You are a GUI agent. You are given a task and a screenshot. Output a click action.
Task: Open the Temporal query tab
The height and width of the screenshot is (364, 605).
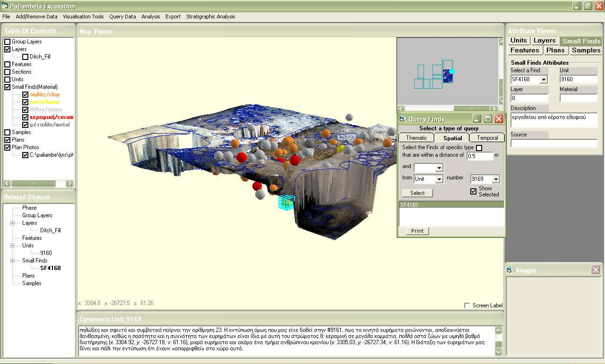pos(487,138)
